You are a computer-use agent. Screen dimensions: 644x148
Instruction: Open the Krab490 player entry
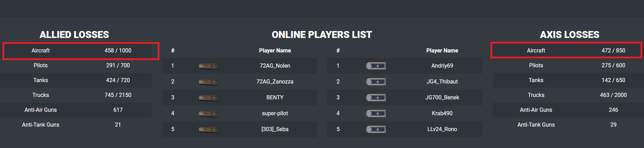tap(442, 114)
